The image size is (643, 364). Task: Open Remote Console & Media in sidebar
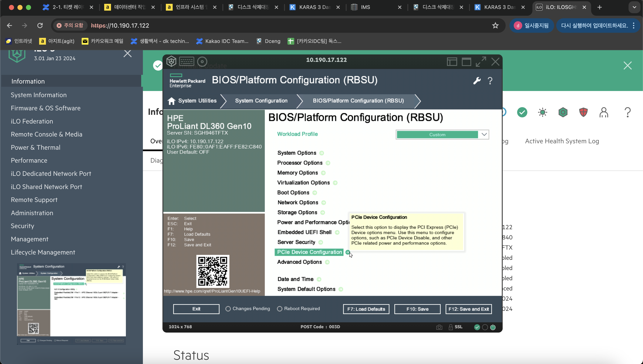click(47, 134)
